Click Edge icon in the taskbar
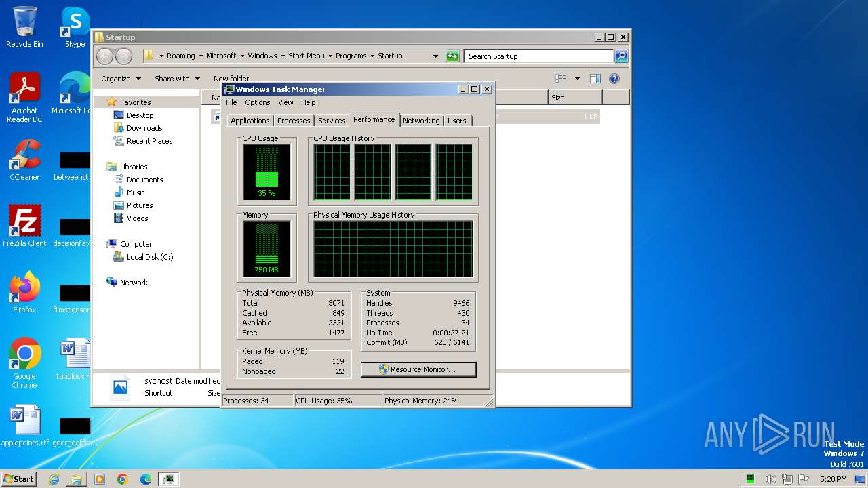Image resolution: width=868 pixels, height=488 pixels. tap(146, 479)
